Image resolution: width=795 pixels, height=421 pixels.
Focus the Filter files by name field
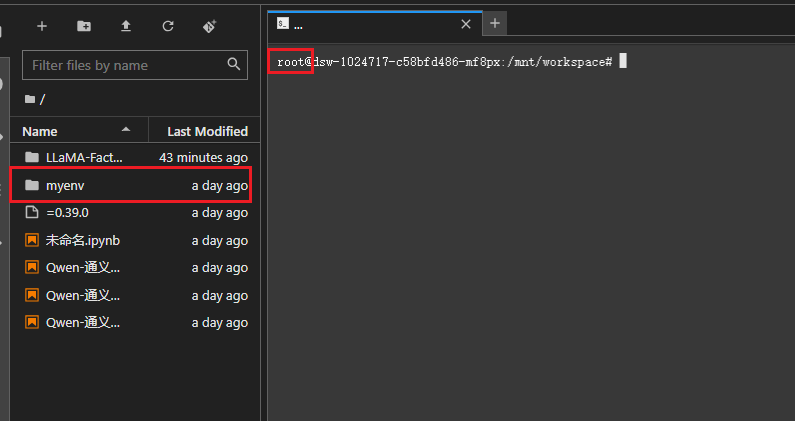click(x=135, y=65)
